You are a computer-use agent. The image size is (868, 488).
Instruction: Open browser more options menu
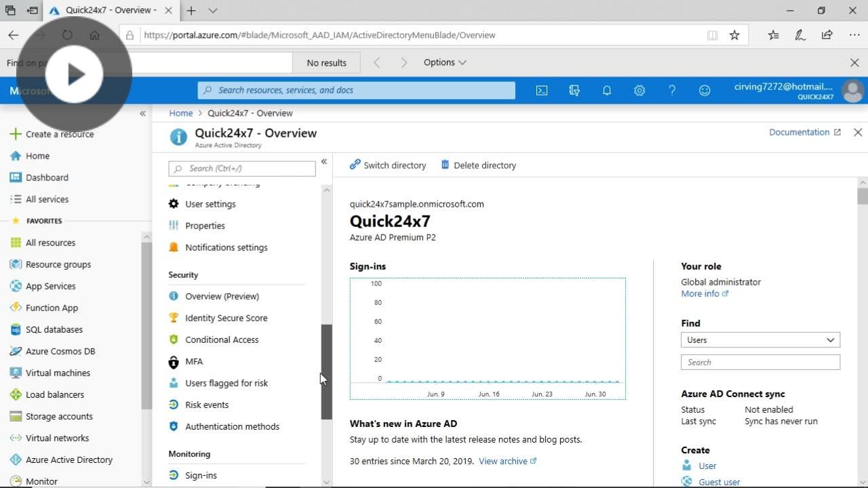(x=854, y=35)
